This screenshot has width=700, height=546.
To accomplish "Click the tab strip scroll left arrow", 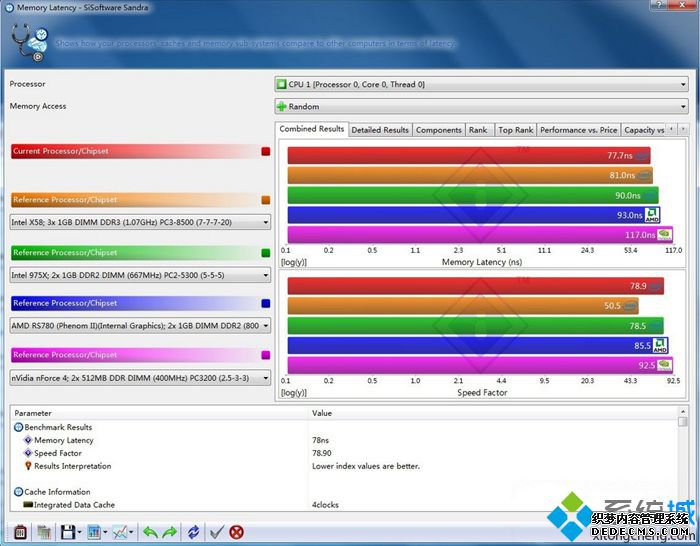I will coord(671,129).
